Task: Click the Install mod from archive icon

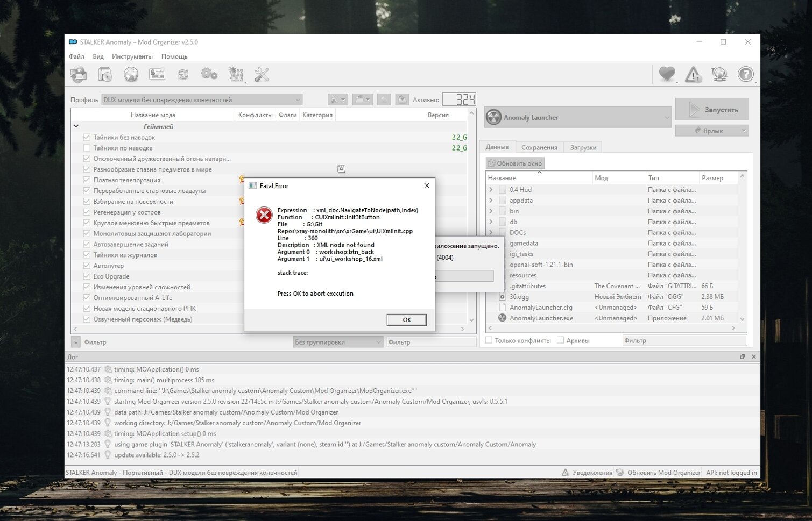Action: 79,74
